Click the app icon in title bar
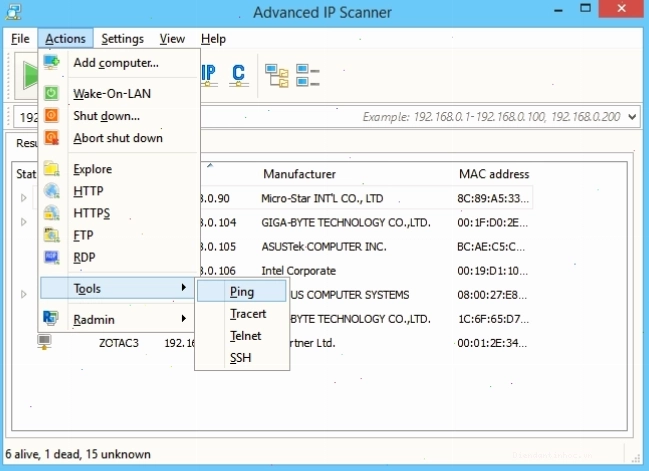Screen dimensions: 649x472 pyautogui.click(x=13, y=12)
